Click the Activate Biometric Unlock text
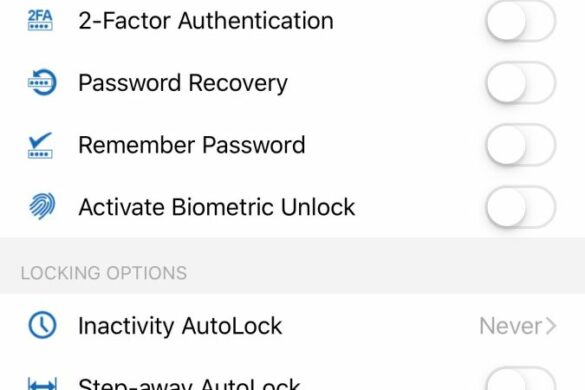The width and height of the screenshot is (585, 390). [217, 207]
